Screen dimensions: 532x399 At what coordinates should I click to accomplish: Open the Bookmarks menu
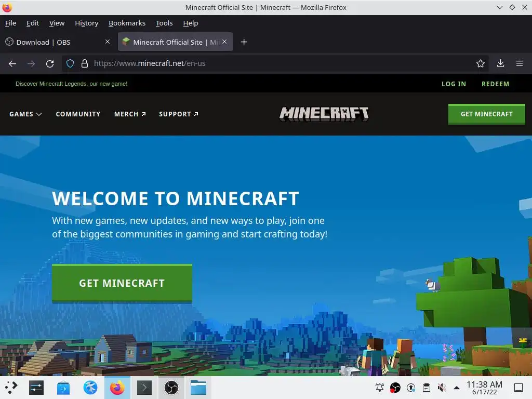127,23
